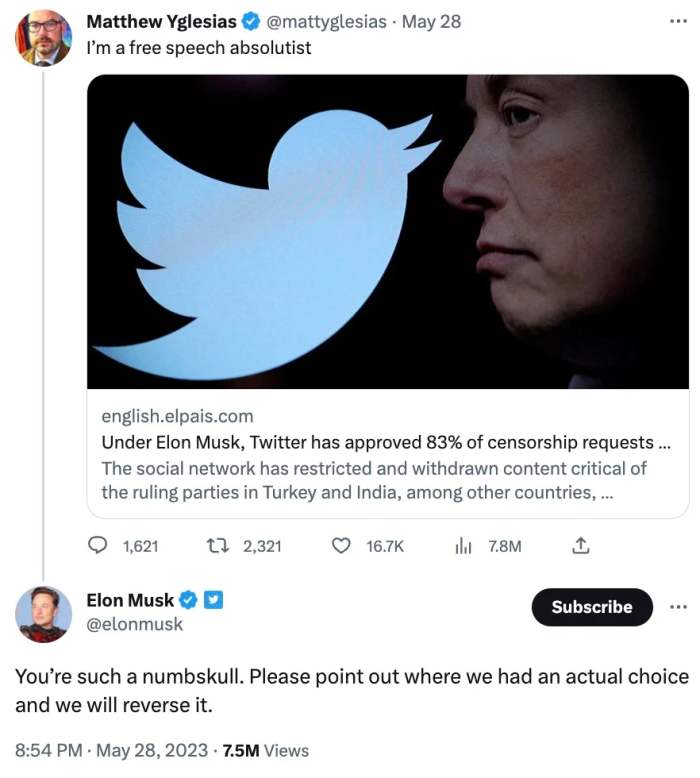Like the free speech absolutist tweet
700x778 pixels.
click(x=341, y=546)
